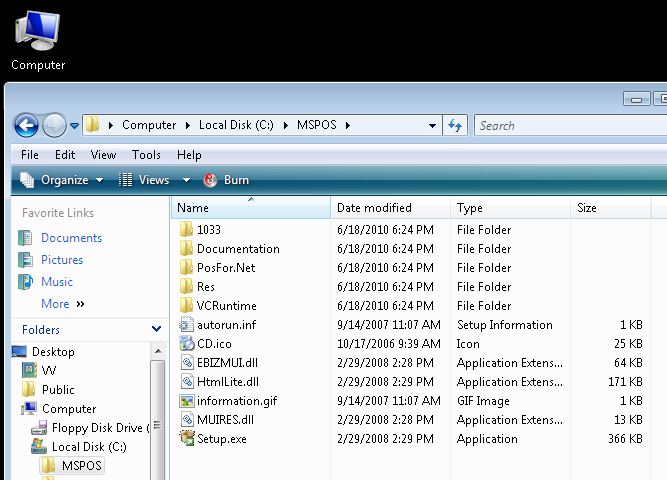Collapse the Folders pane chevron
667x480 pixels.
[156, 329]
